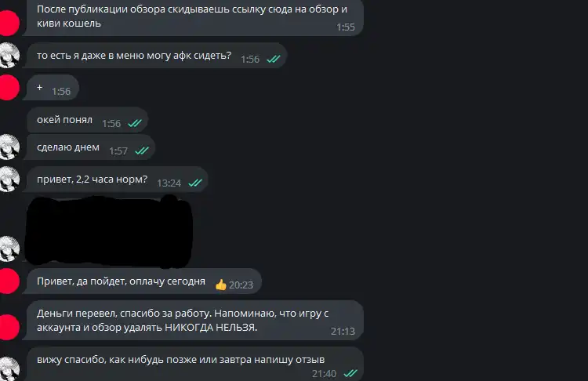Click the red avatar beside 'Деньги перевел' message
588x381 pixels.
[x=9, y=328]
